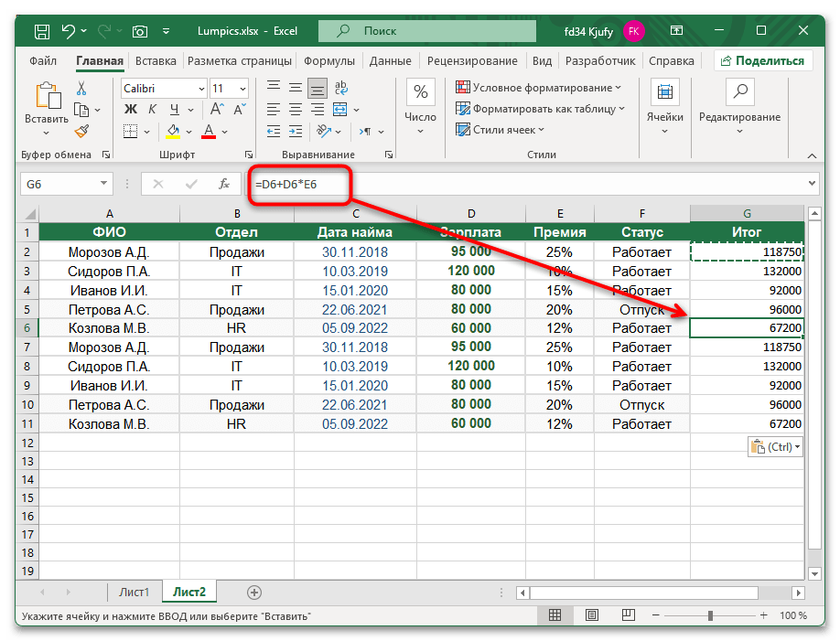Screen dimensions: 840x641
Task: Click the Wrap Text icon
Action: coord(339,89)
